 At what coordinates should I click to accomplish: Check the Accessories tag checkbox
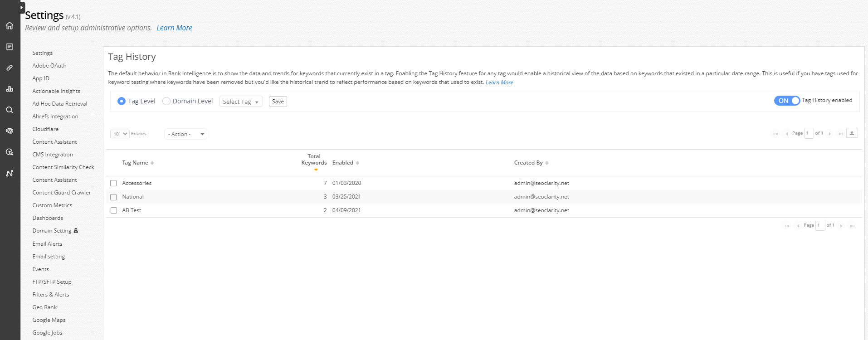tap(113, 183)
